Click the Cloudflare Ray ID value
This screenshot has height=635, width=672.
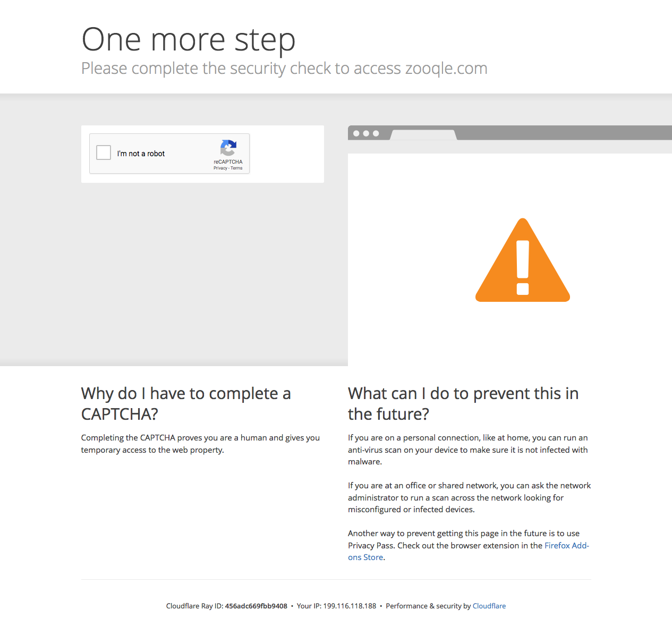coord(256,606)
